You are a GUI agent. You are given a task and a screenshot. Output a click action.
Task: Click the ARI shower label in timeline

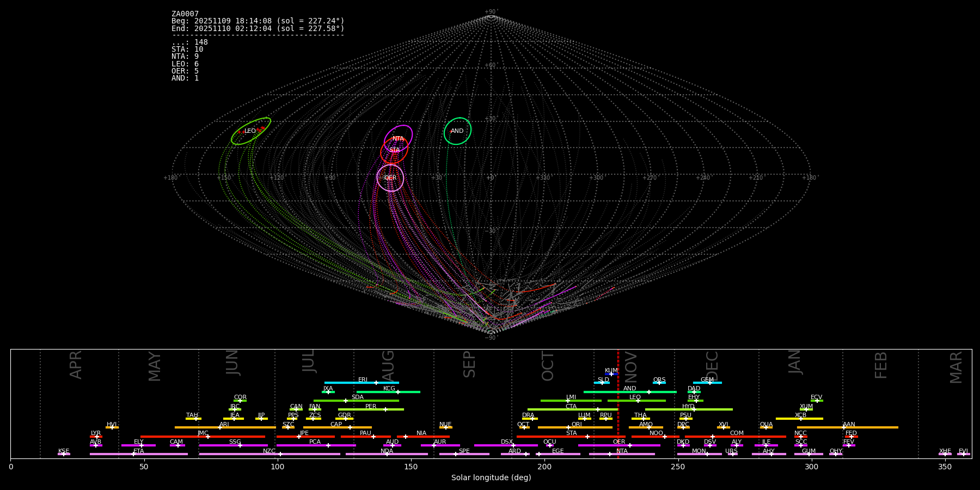(x=224, y=425)
